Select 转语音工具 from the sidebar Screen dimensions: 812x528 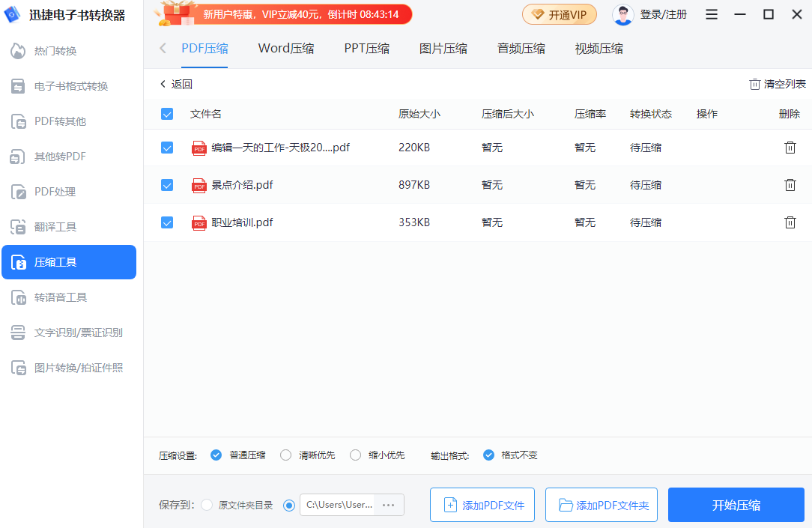point(60,297)
